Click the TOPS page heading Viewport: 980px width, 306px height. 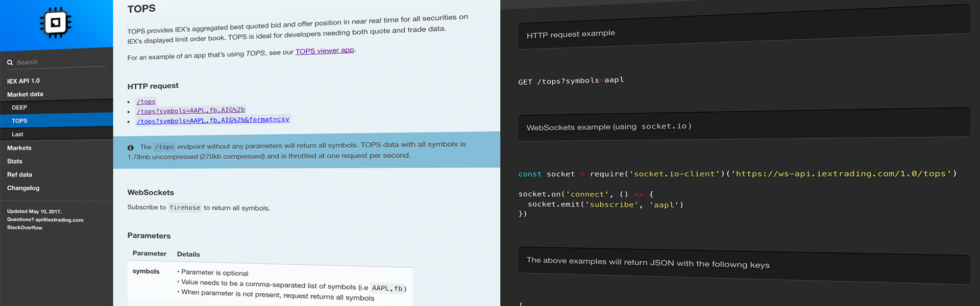141,9
